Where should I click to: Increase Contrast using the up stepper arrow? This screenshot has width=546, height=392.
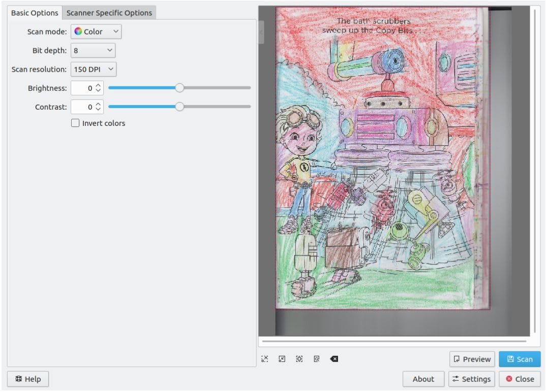[x=99, y=104]
